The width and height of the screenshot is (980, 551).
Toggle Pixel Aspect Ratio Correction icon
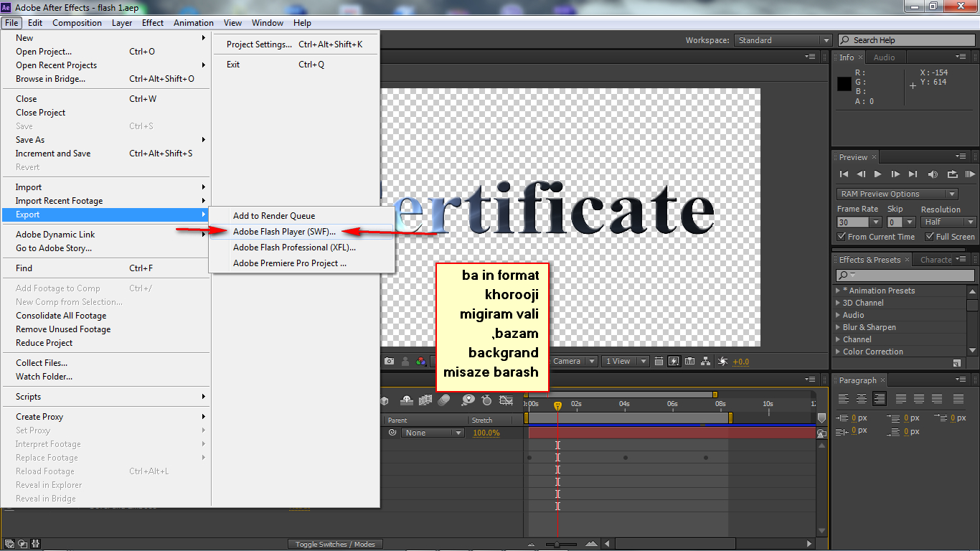pos(659,362)
